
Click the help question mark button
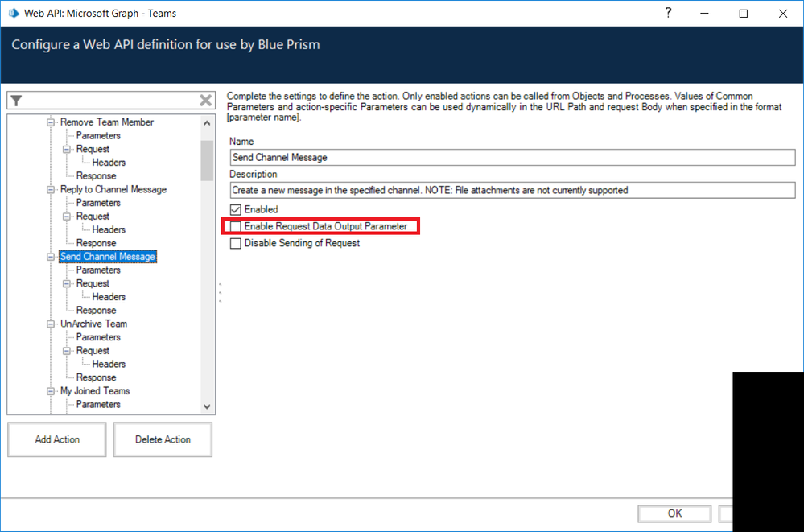click(x=668, y=13)
